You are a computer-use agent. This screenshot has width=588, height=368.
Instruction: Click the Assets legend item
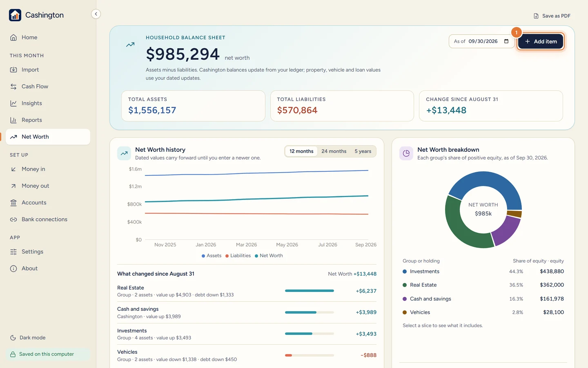tap(212, 256)
